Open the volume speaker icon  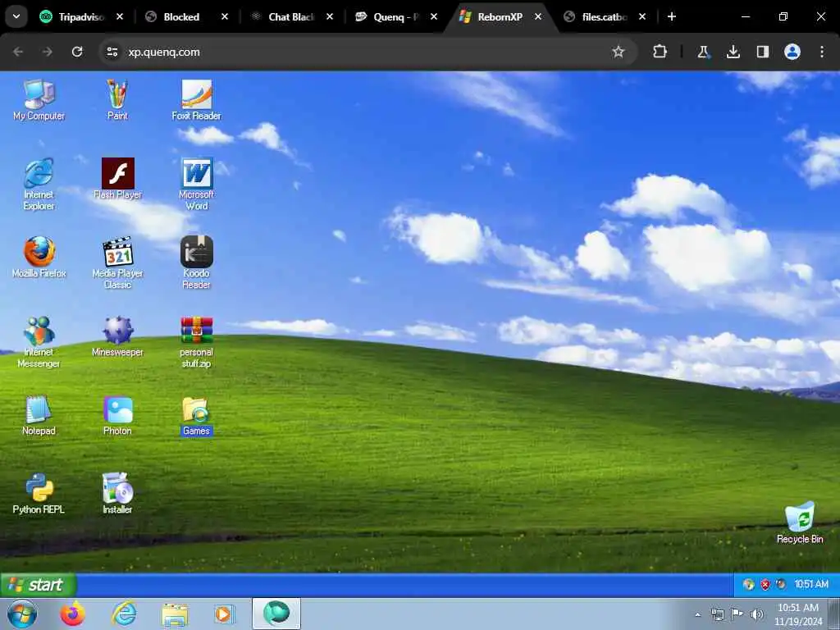(757, 614)
